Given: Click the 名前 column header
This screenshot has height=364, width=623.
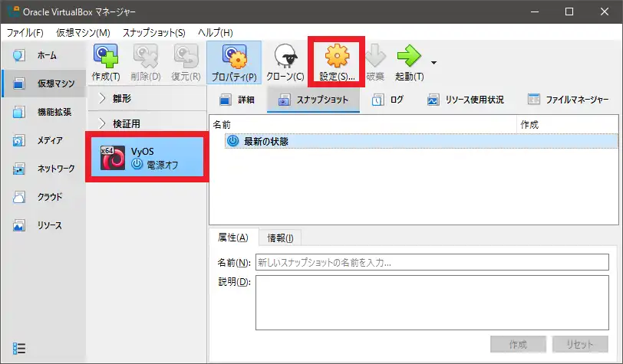Looking at the screenshot, I should point(363,125).
